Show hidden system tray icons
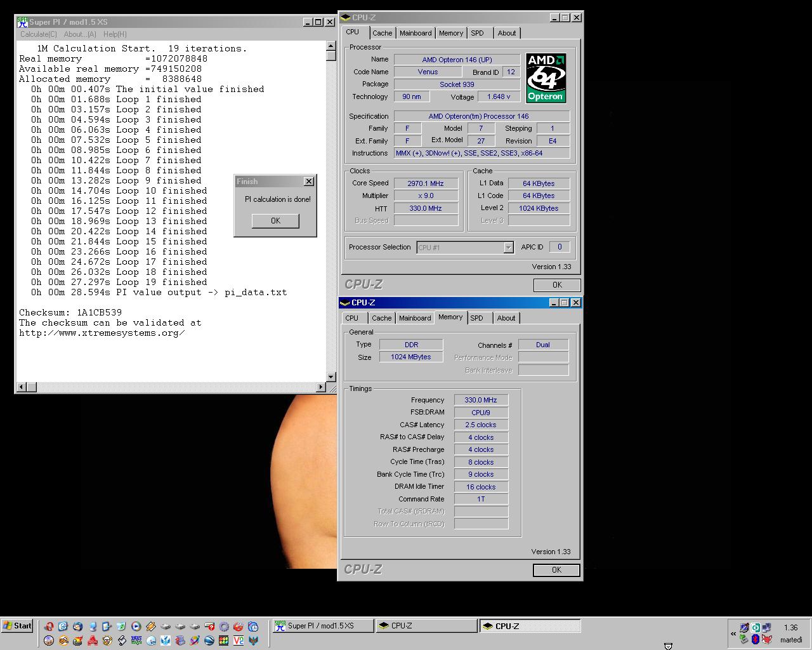The height and width of the screenshot is (650, 812). click(733, 633)
